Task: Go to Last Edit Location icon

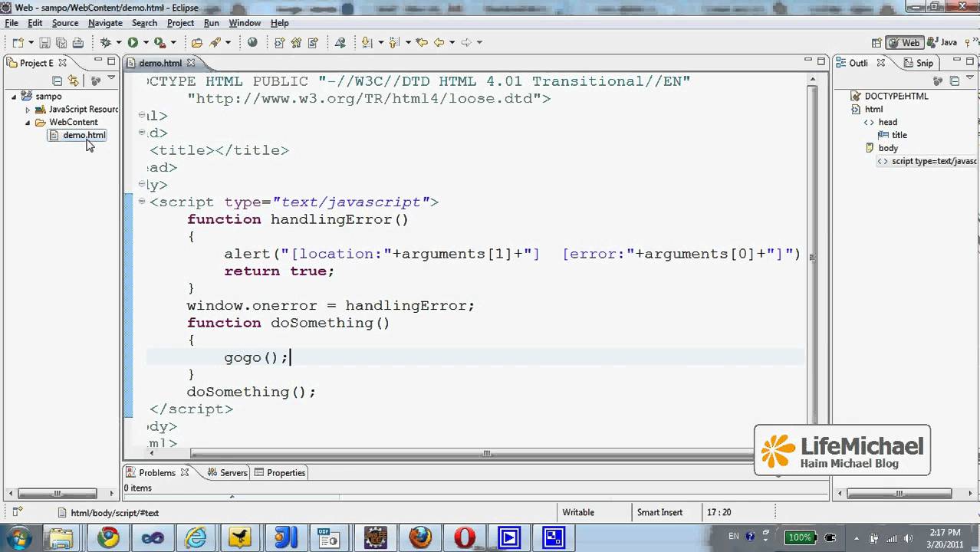Action: point(421,43)
